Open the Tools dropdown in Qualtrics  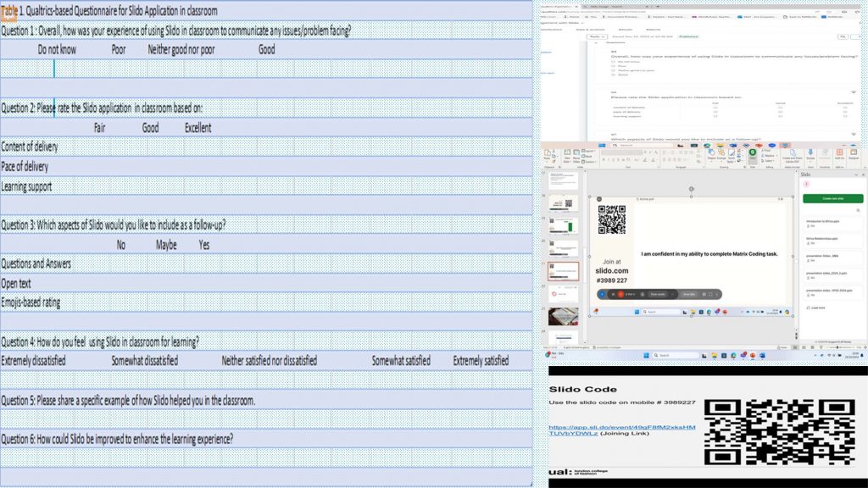pyautogui.click(x=597, y=36)
